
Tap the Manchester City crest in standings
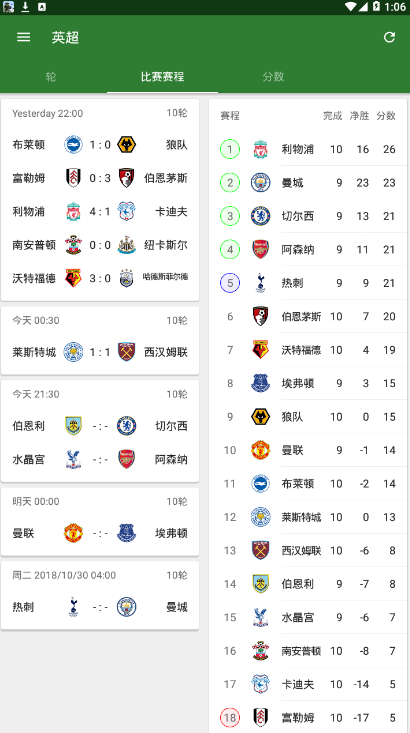click(x=260, y=183)
